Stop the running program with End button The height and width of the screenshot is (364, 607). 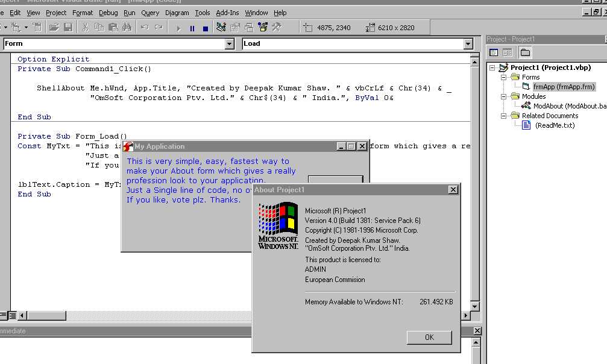tap(206, 28)
